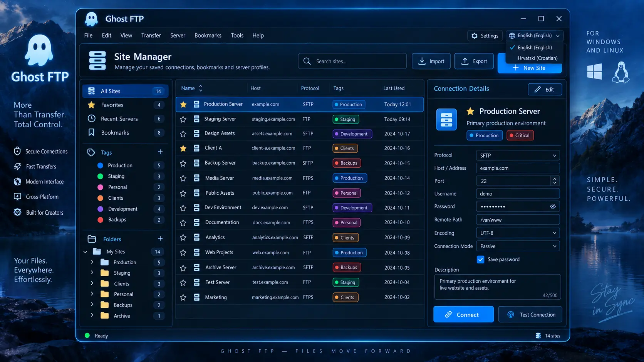This screenshot has height=362, width=644.
Task: Click the Import button
Action: [x=431, y=61]
